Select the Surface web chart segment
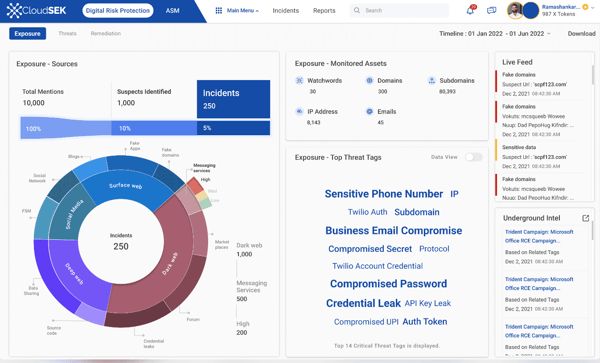Image resolution: width=600 pixels, height=363 pixels. [x=126, y=187]
